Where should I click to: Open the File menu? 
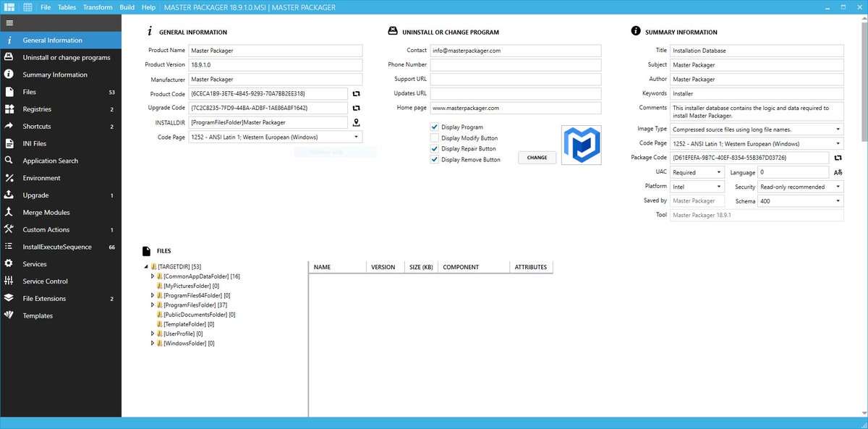[x=46, y=7]
